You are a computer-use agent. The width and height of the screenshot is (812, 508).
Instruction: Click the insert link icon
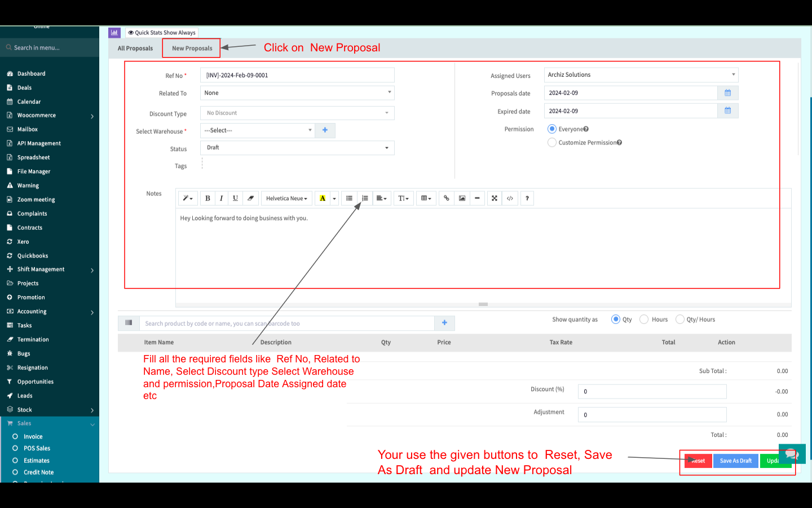[x=446, y=198]
